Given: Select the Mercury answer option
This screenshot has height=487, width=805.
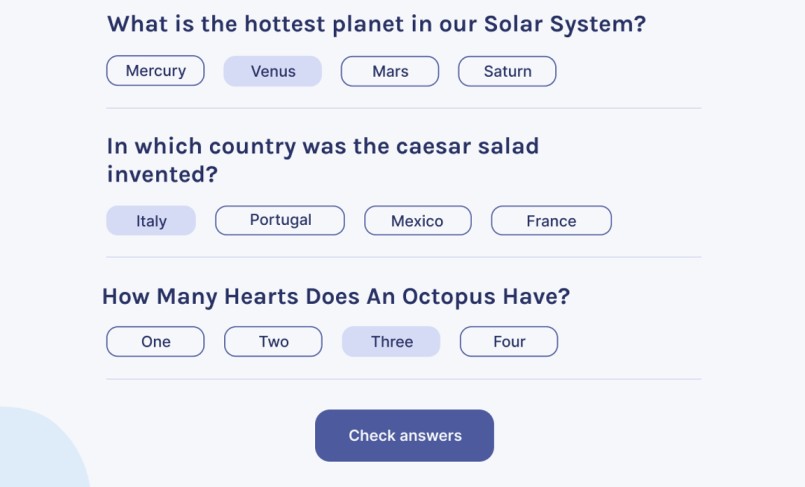Looking at the screenshot, I should pyautogui.click(x=155, y=71).
